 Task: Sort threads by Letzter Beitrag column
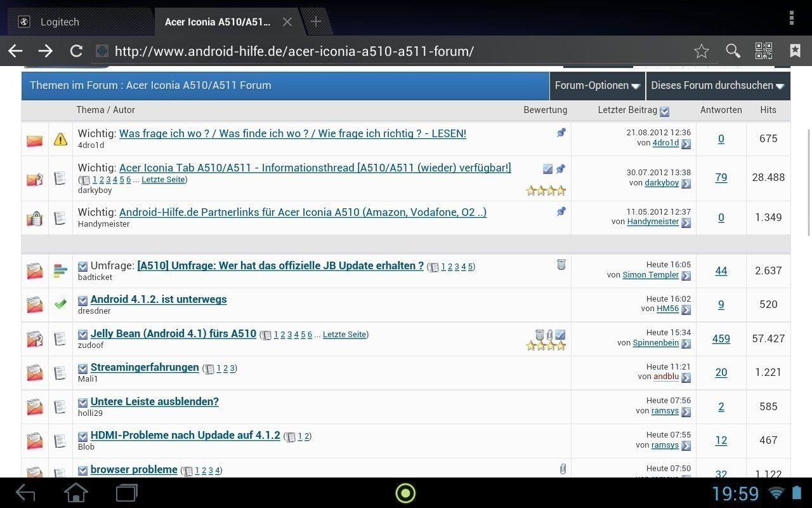coord(627,110)
